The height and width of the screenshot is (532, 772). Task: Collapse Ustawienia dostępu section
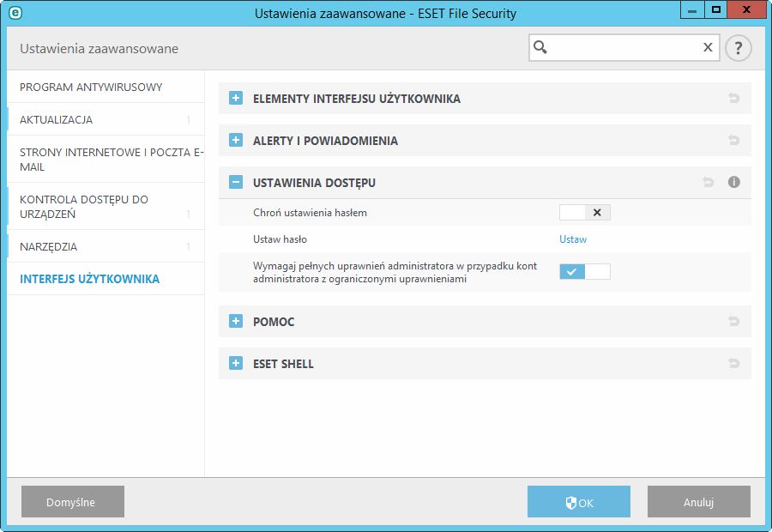[236, 182]
